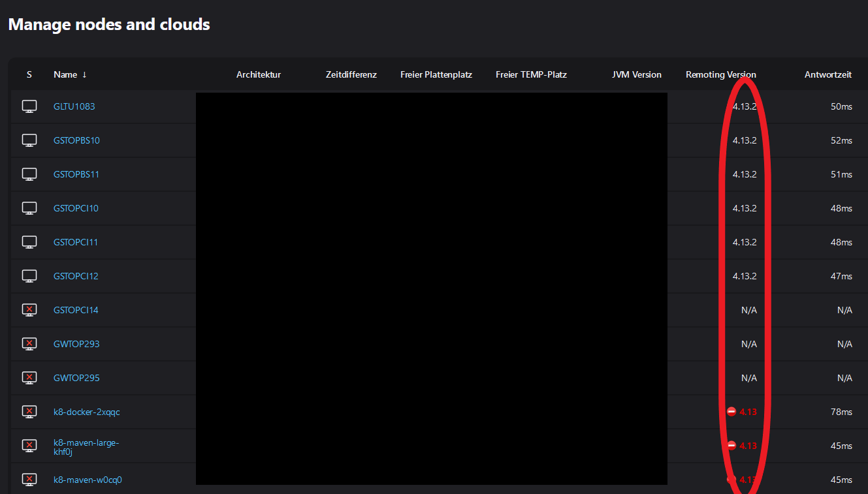
Task: Sort by the JVM Version column header
Action: pos(637,74)
